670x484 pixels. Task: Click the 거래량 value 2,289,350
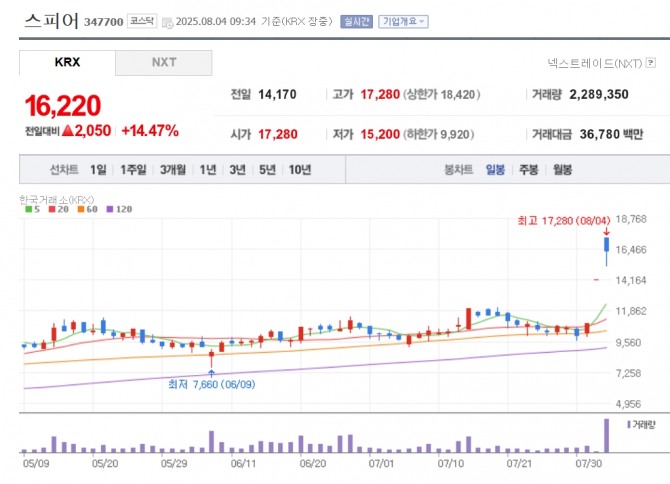(599, 94)
